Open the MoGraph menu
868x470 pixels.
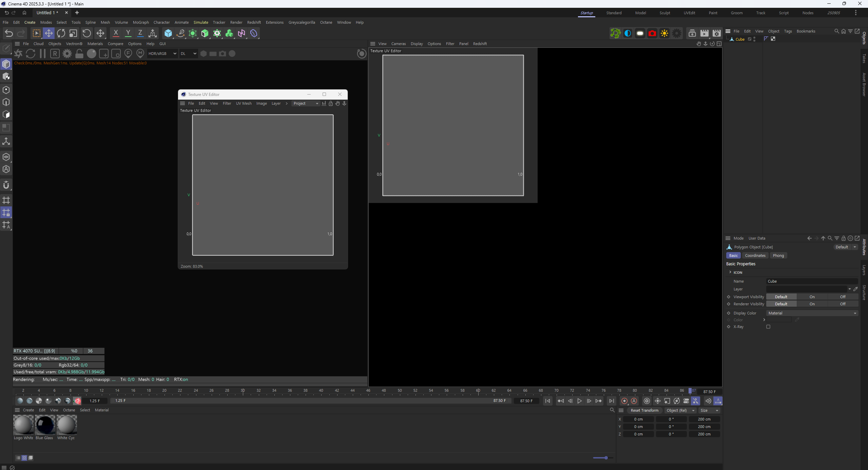click(141, 22)
